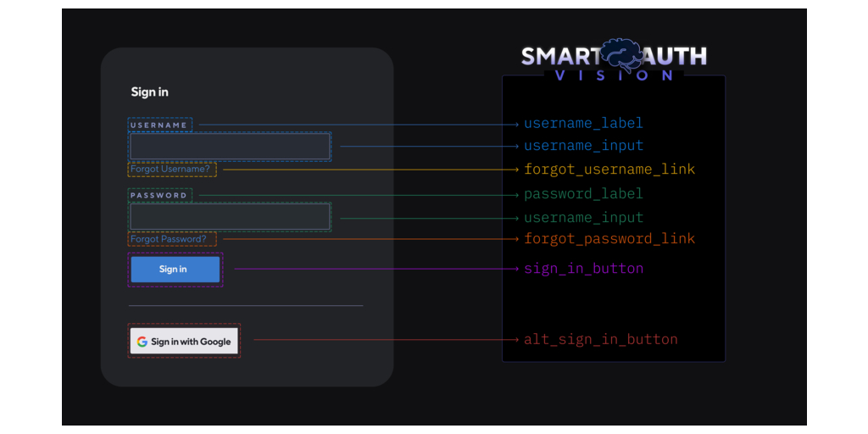Select the green username_input annotation text
The height and width of the screenshot is (434, 868).
pos(583,218)
